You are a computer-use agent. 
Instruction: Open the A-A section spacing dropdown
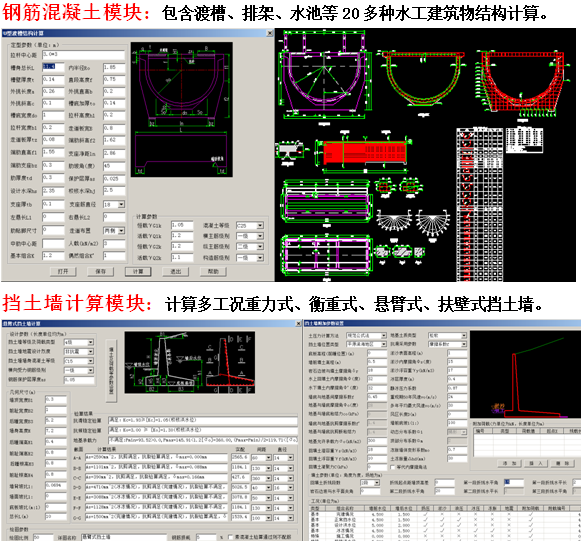pyautogui.click(x=269, y=458)
